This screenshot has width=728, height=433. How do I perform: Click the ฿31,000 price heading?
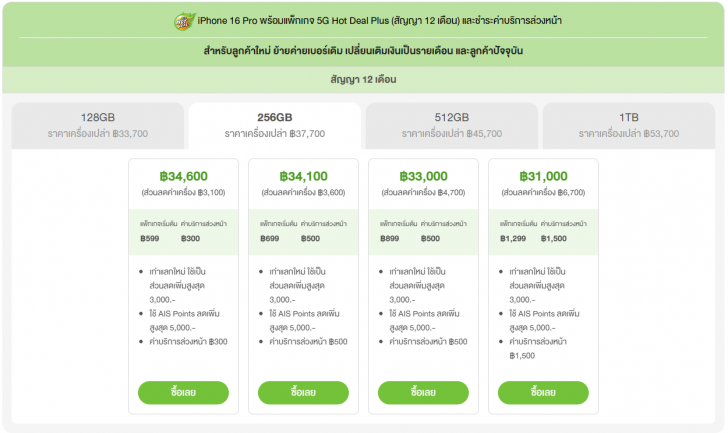coord(543,176)
